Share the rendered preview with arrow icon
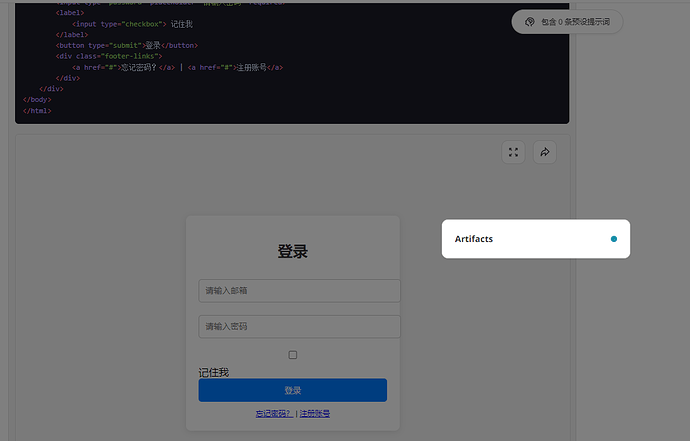This screenshot has width=690, height=441. pos(545,152)
